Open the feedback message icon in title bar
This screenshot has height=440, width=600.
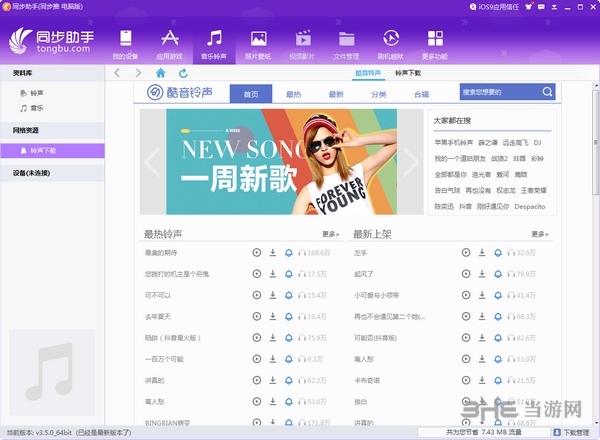click(541, 7)
